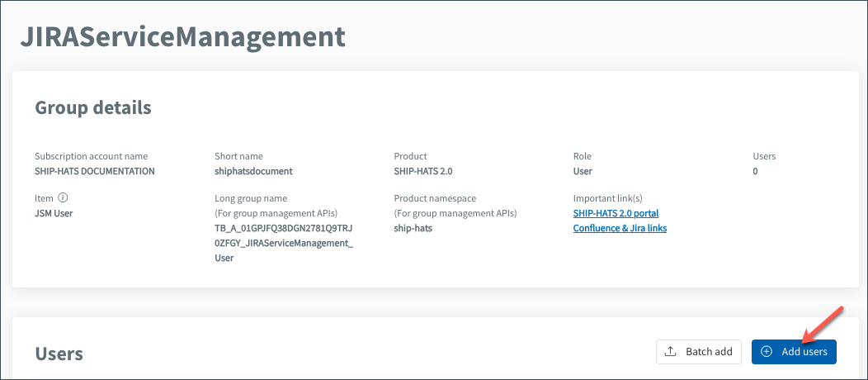The width and height of the screenshot is (868, 380).
Task: Click the Batch add button
Action: 699,352
